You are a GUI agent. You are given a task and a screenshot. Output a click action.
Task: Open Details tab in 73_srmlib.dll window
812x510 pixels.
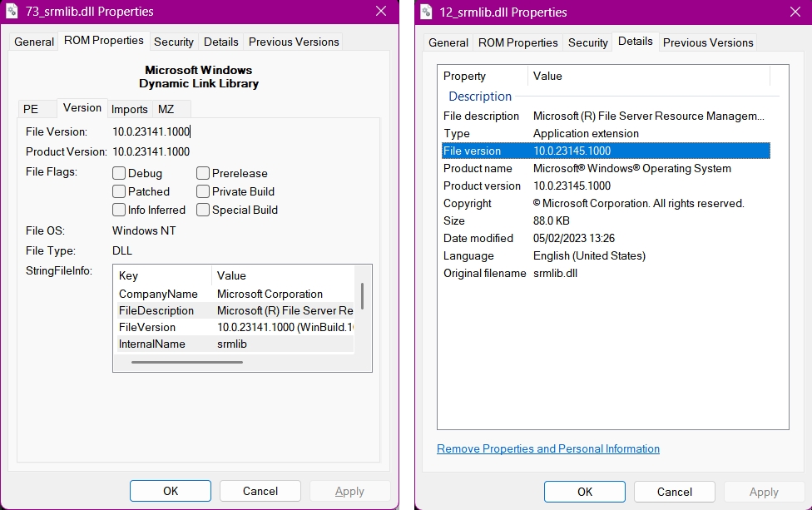(221, 42)
